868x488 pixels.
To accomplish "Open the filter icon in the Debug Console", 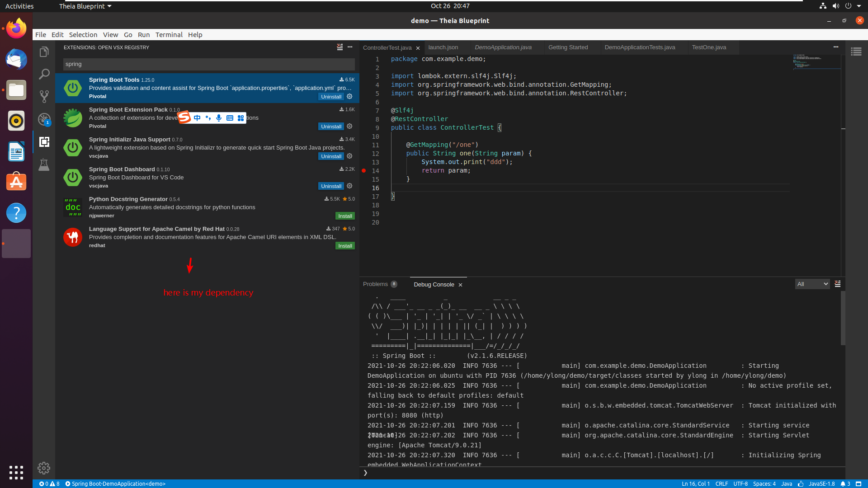I will pos(838,284).
